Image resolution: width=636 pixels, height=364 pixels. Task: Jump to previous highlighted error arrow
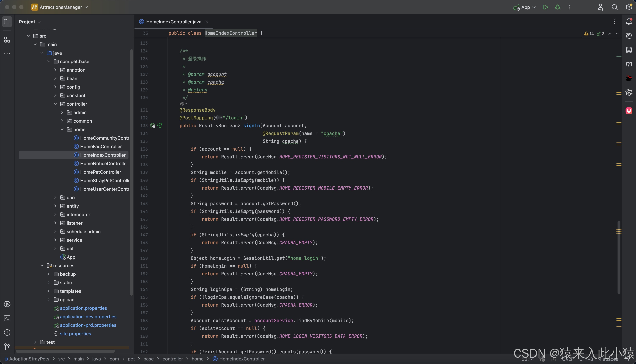click(x=610, y=34)
